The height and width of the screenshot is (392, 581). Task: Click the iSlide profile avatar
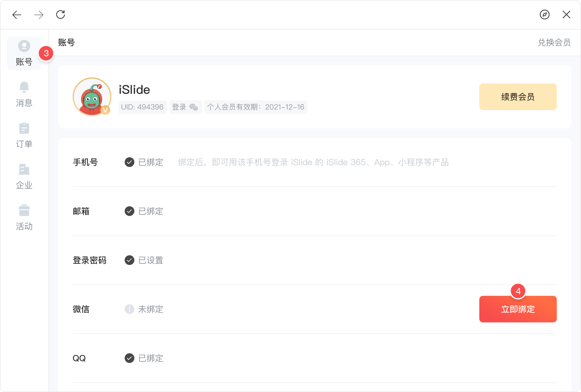(x=92, y=97)
